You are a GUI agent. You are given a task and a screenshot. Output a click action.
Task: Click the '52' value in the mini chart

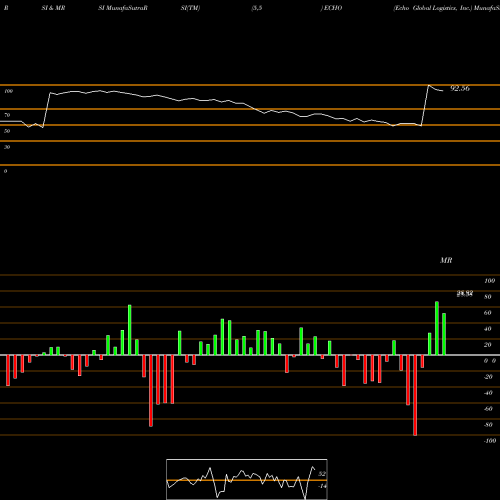pyautogui.click(x=322, y=474)
